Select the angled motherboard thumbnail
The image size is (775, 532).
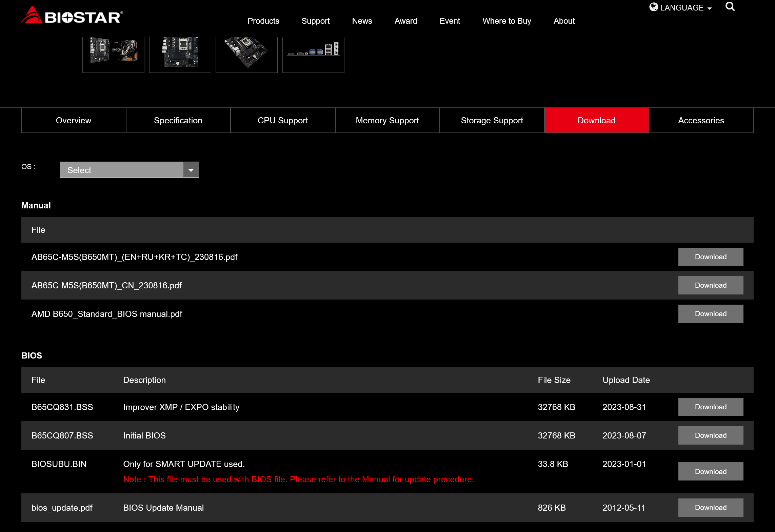(246, 53)
